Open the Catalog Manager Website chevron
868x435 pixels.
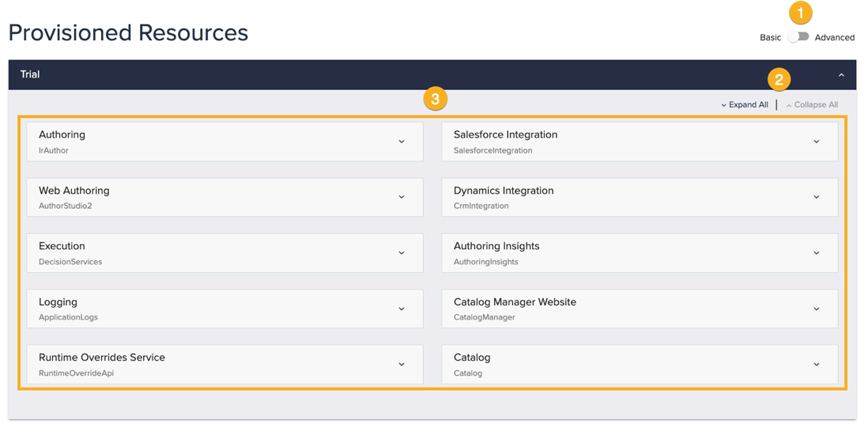click(x=817, y=309)
